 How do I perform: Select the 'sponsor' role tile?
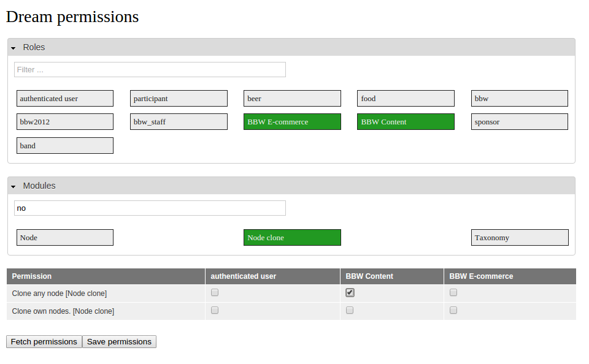[520, 122]
